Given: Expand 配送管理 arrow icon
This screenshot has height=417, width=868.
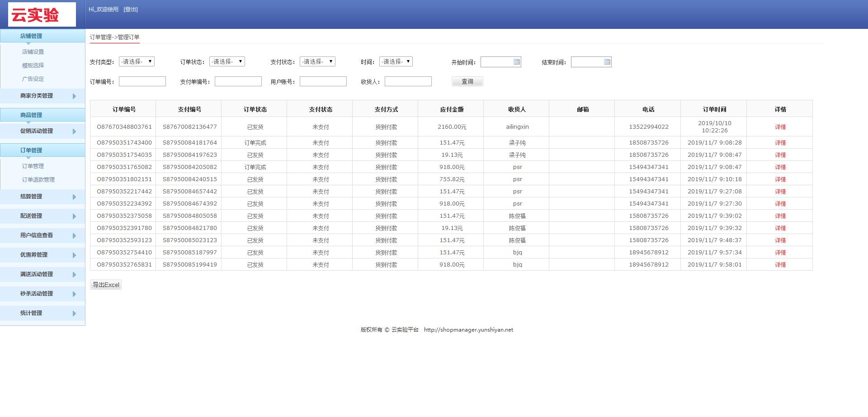Looking at the screenshot, I should tap(74, 216).
